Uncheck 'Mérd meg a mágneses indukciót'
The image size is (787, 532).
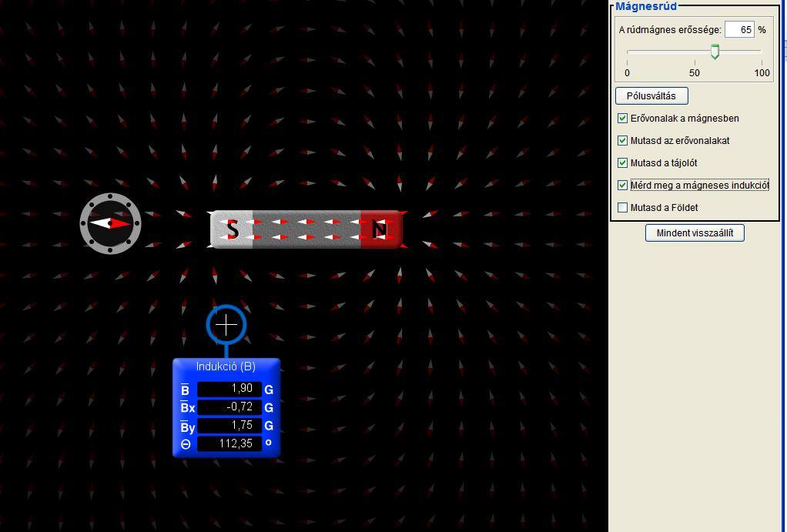pos(623,186)
